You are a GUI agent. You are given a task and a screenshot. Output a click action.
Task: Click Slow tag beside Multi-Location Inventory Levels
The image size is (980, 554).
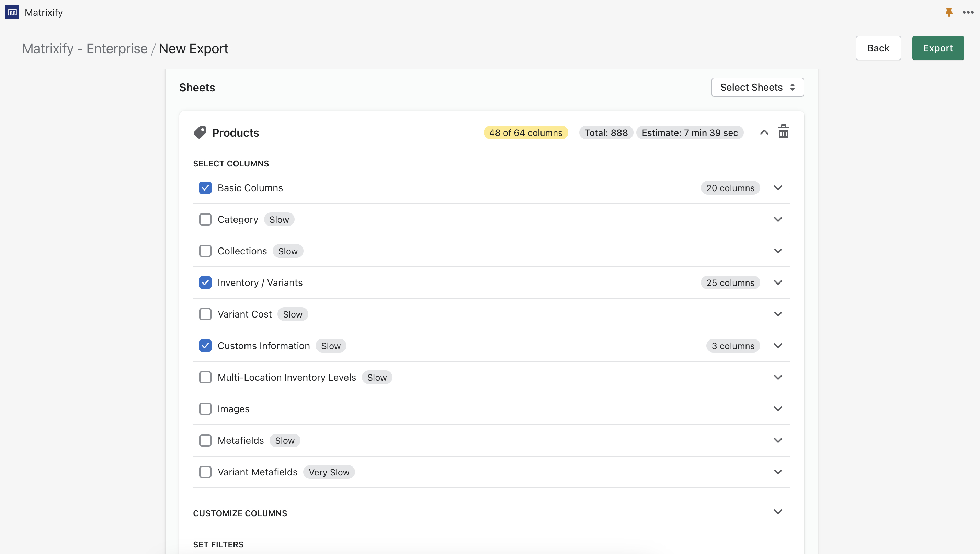click(377, 378)
